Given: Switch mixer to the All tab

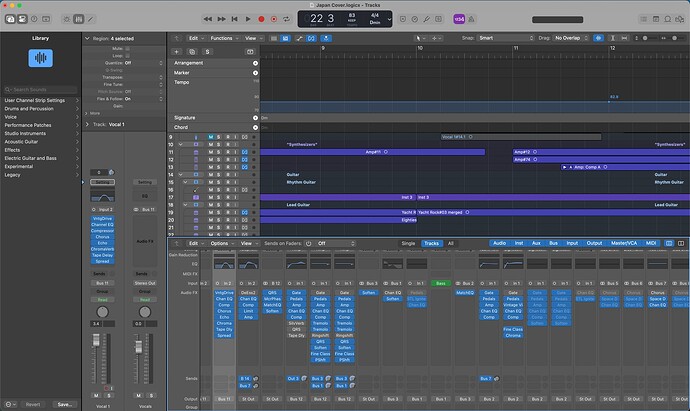Looking at the screenshot, I should tap(450, 243).
